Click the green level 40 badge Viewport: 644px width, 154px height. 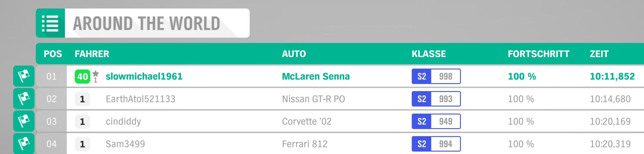click(82, 77)
